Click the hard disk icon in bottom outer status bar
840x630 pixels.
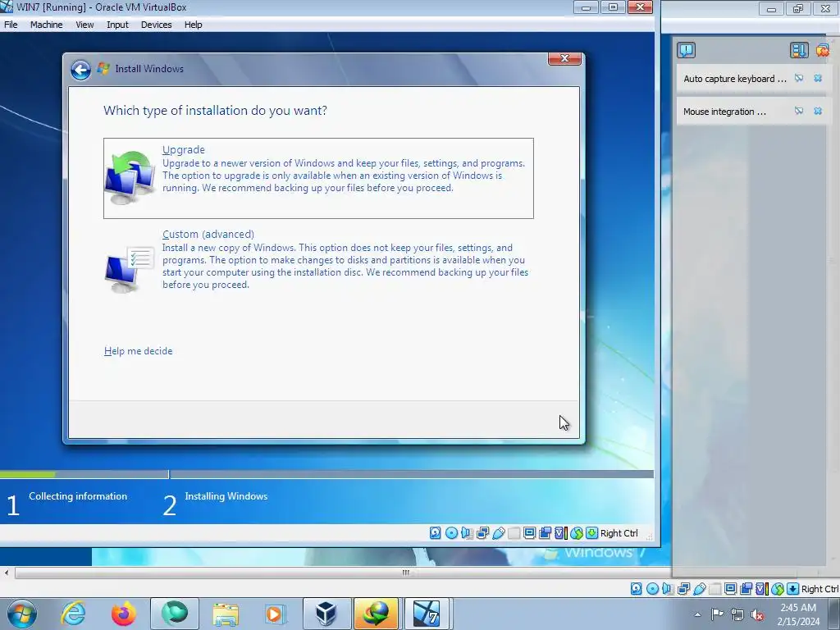point(636,589)
